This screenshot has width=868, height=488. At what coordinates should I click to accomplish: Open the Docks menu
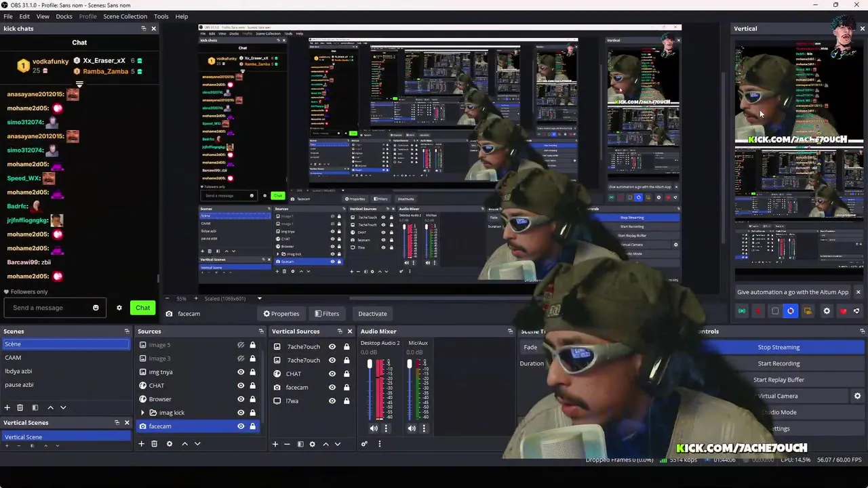tap(64, 16)
